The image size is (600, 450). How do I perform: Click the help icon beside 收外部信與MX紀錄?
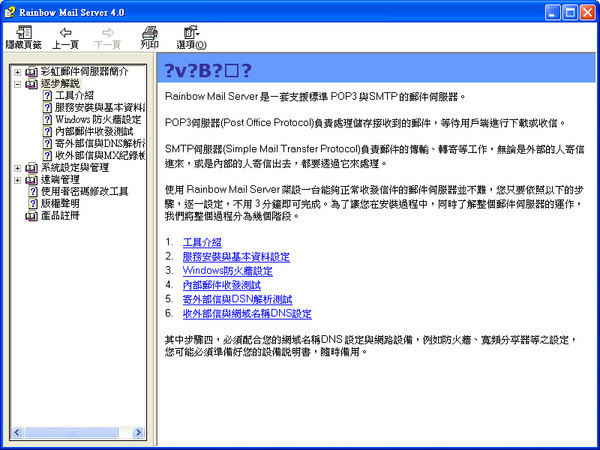(x=47, y=156)
